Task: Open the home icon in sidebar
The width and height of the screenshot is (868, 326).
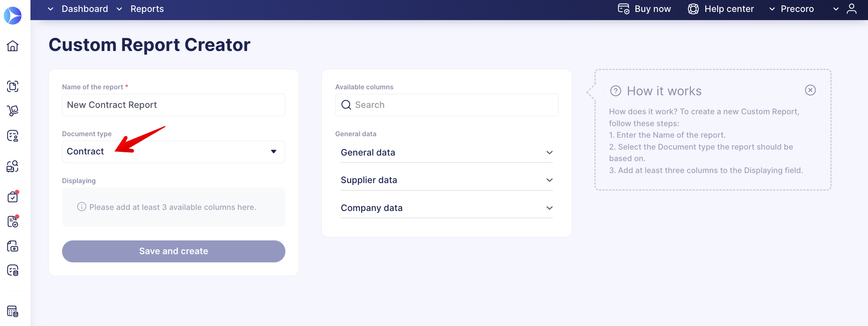Action: [x=13, y=46]
